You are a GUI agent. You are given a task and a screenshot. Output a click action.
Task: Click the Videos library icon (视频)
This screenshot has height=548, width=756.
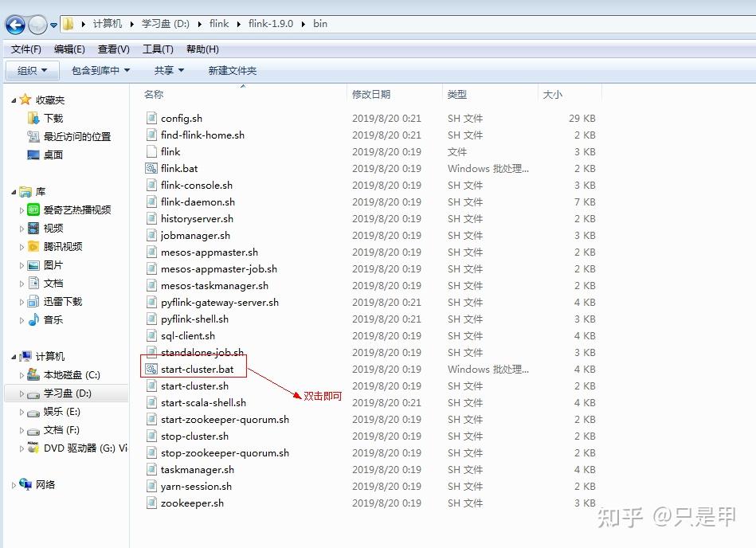(x=33, y=228)
